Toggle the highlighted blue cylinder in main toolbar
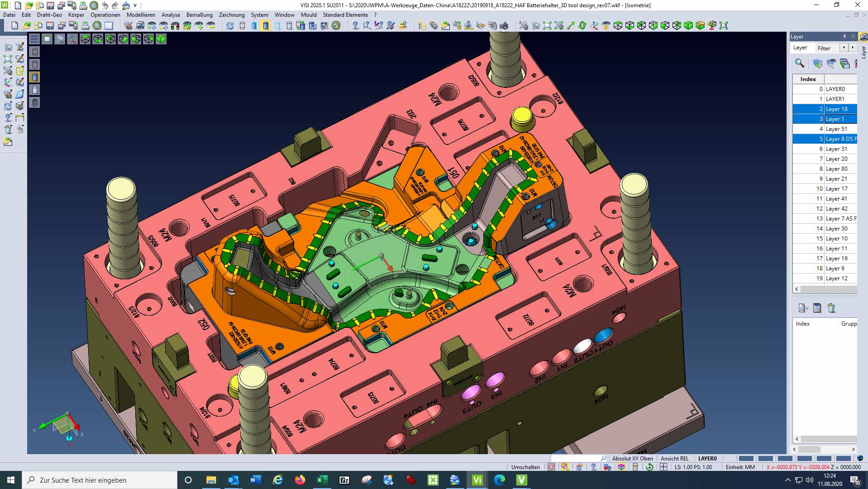 tap(266, 26)
